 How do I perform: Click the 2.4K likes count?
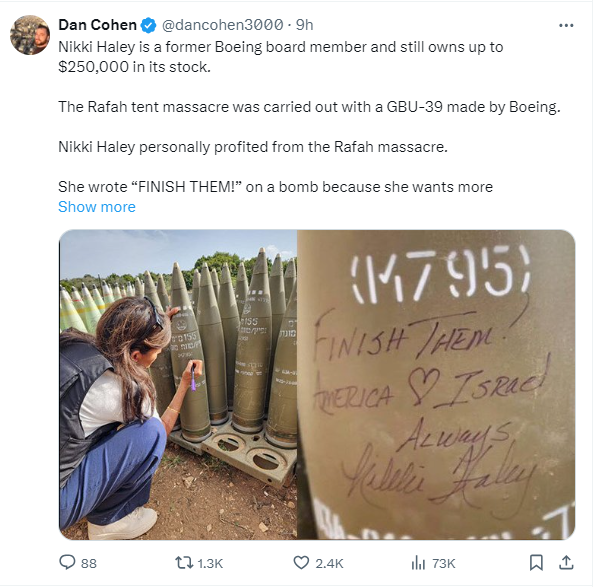tap(329, 564)
